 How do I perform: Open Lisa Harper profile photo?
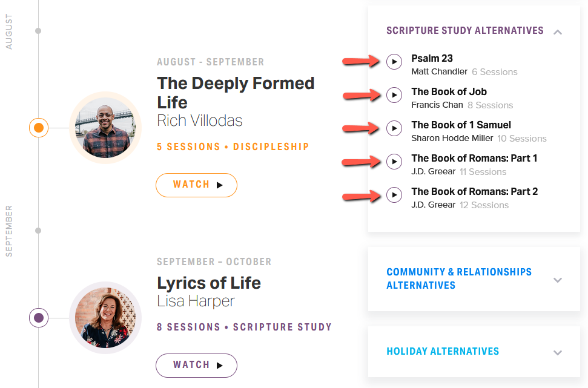105,318
